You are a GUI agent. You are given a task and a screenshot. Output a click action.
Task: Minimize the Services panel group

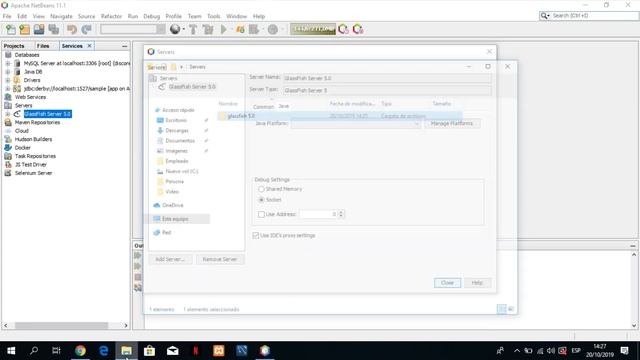[124, 46]
